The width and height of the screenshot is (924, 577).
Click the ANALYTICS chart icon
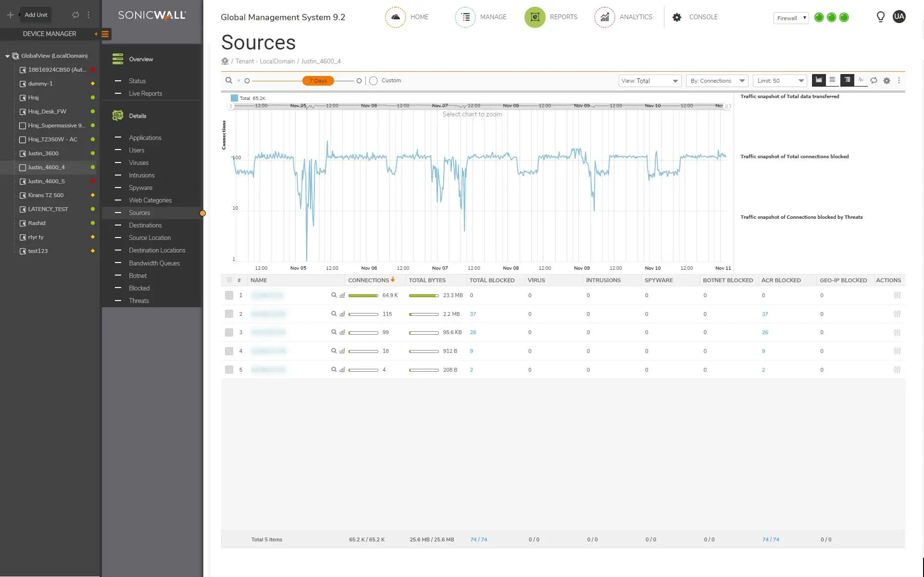tap(604, 17)
